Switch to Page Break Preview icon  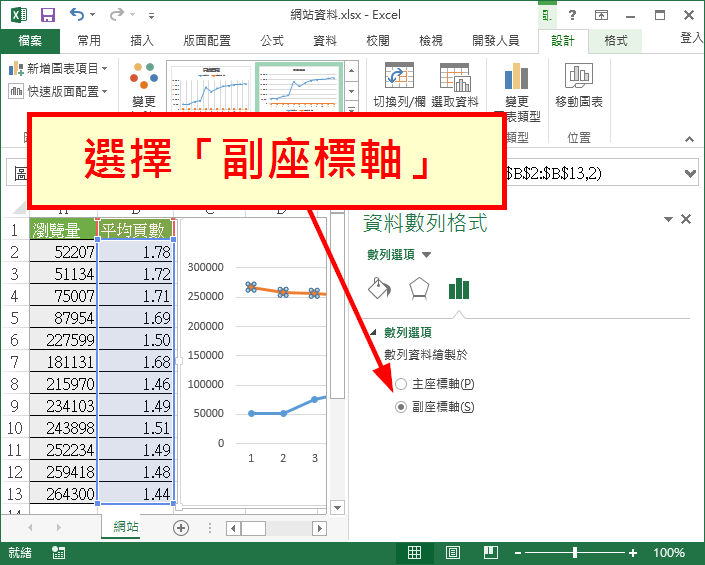(491, 552)
